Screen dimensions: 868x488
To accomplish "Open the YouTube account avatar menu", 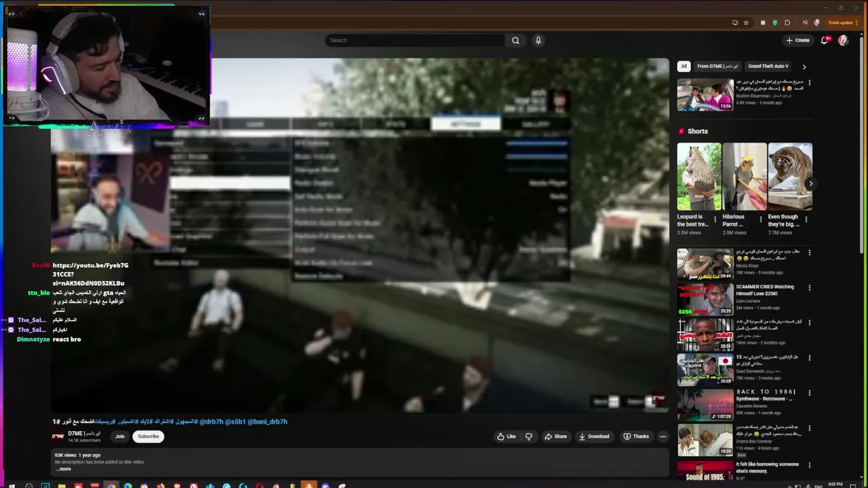I will pyautogui.click(x=843, y=40).
